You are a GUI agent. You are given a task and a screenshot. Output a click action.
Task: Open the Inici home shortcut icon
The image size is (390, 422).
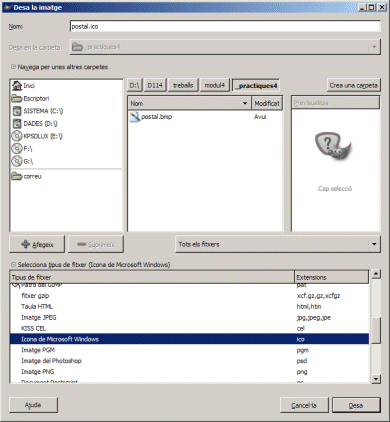coord(17,86)
